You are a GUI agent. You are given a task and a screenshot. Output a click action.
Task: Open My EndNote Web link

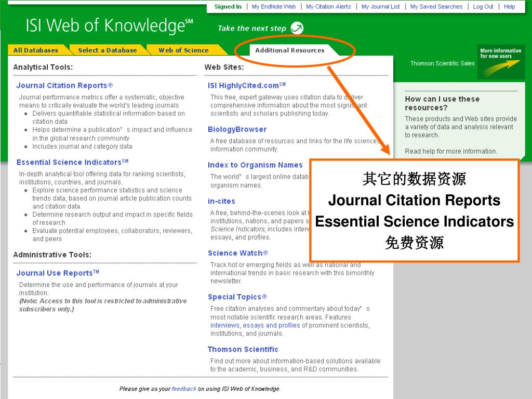[x=274, y=6]
